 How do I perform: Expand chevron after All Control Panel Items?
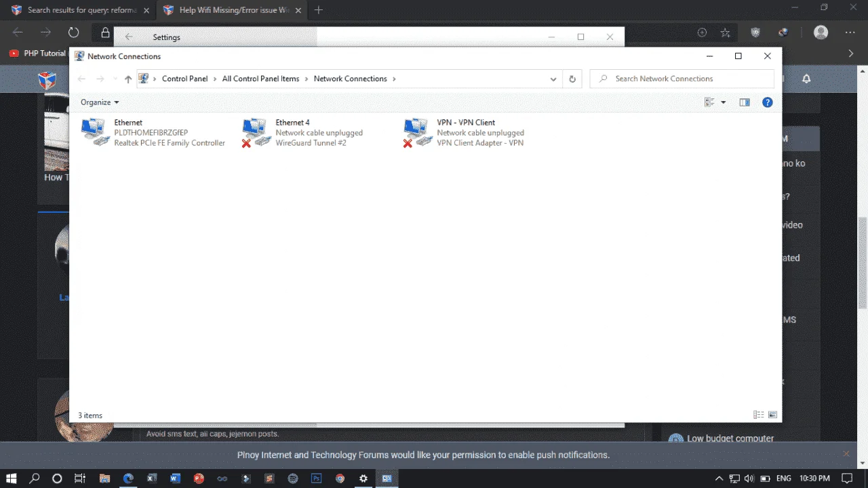(307, 79)
